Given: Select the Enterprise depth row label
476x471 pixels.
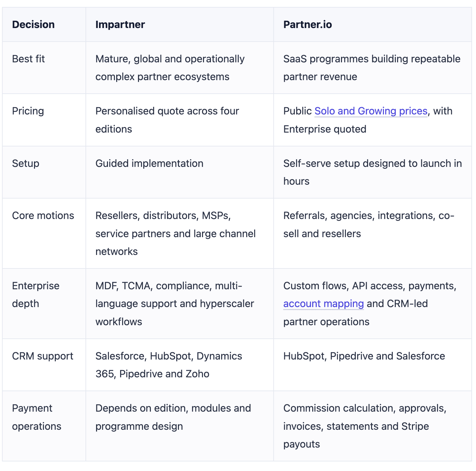Looking at the screenshot, I should pos(36,295).
